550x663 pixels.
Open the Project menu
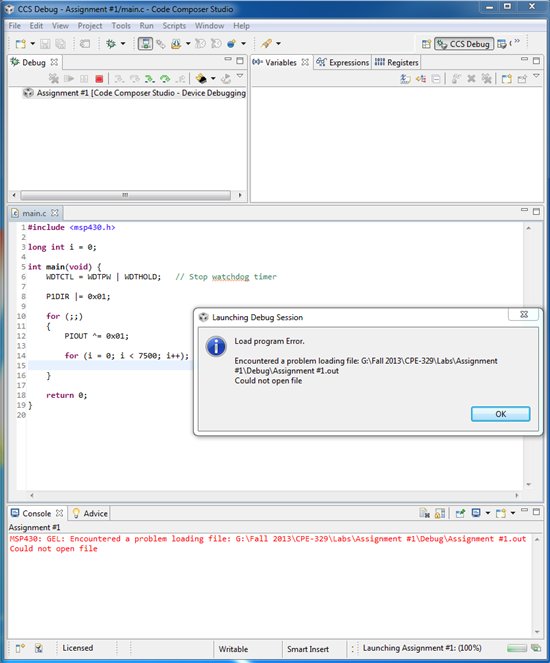(x=90, y=26)
